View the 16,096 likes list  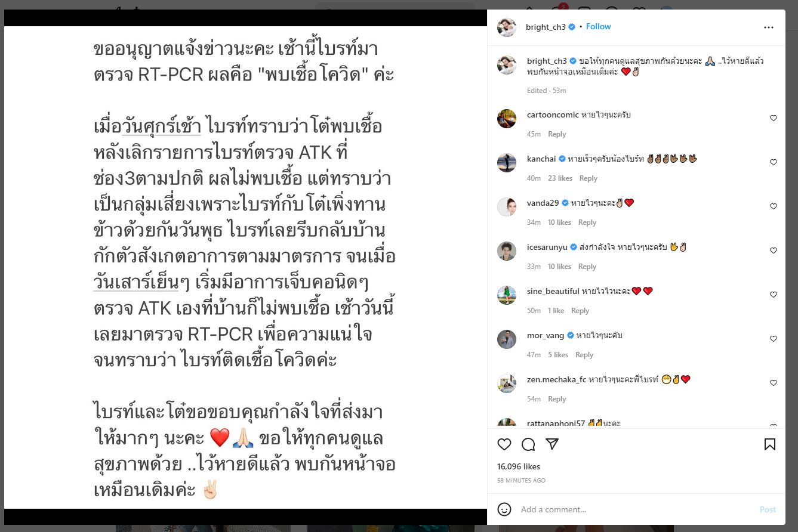click(519, 466)
